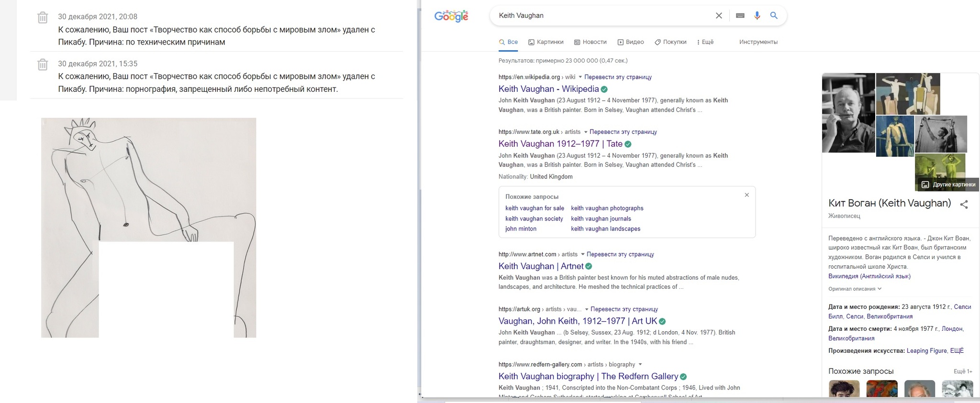Click the Google logo
The height and width of the screenshot is (403, 980).
(451, 16)
